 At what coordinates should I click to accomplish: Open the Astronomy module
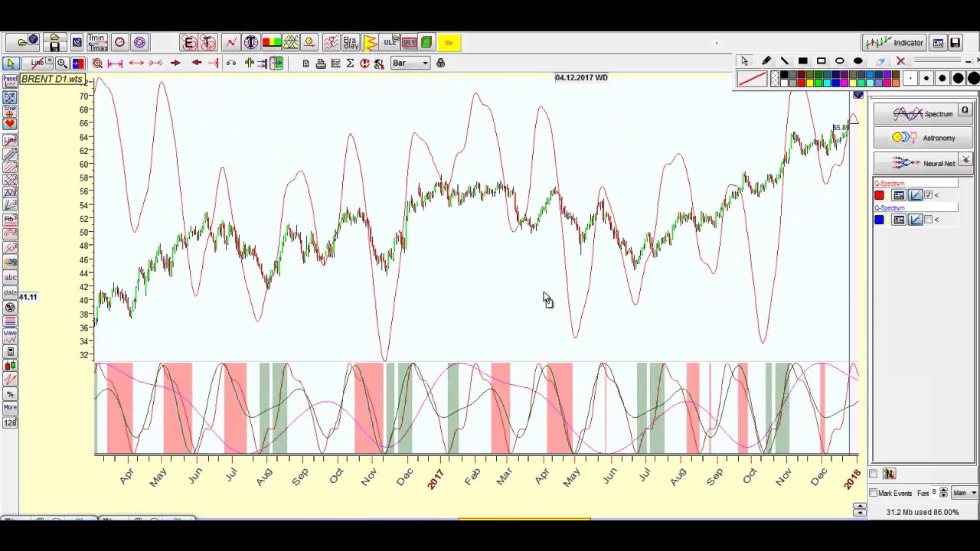click(x=923, y=138)
